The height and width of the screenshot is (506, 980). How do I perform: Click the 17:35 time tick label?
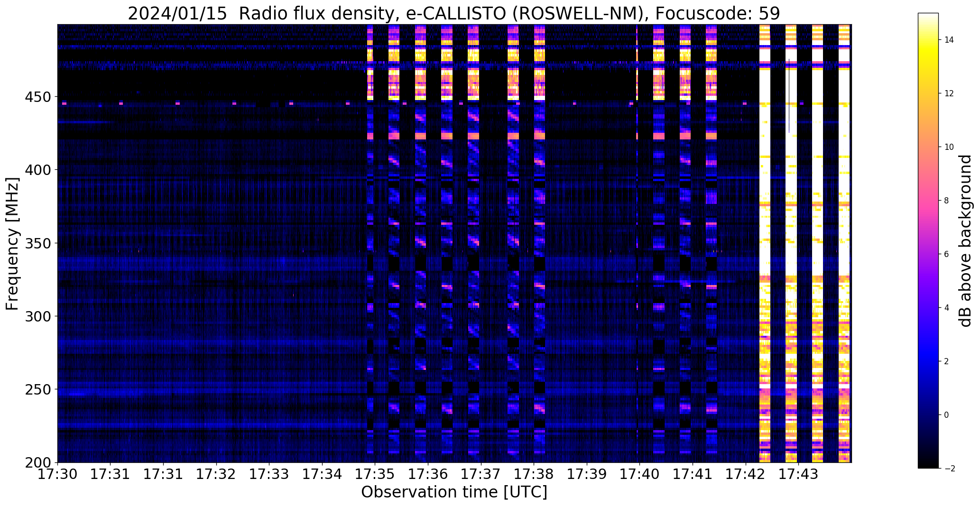point(375,474)
